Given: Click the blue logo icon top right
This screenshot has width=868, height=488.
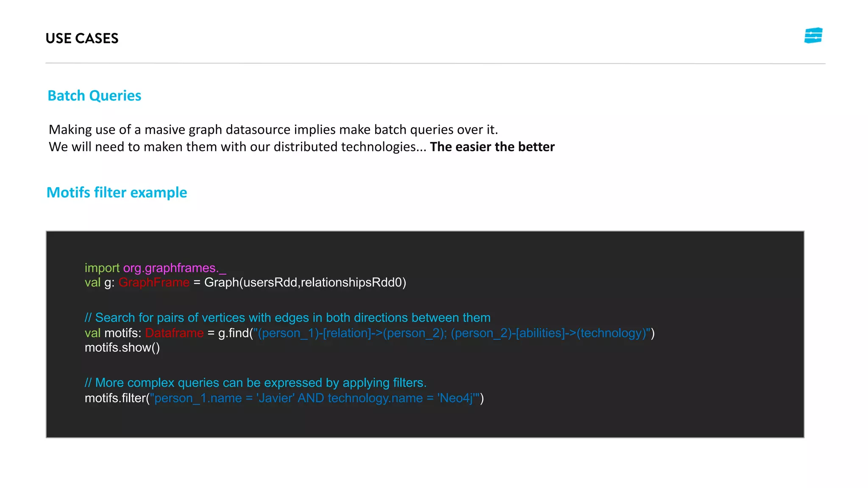Looking at the screenshot, I should pos(813,36).
